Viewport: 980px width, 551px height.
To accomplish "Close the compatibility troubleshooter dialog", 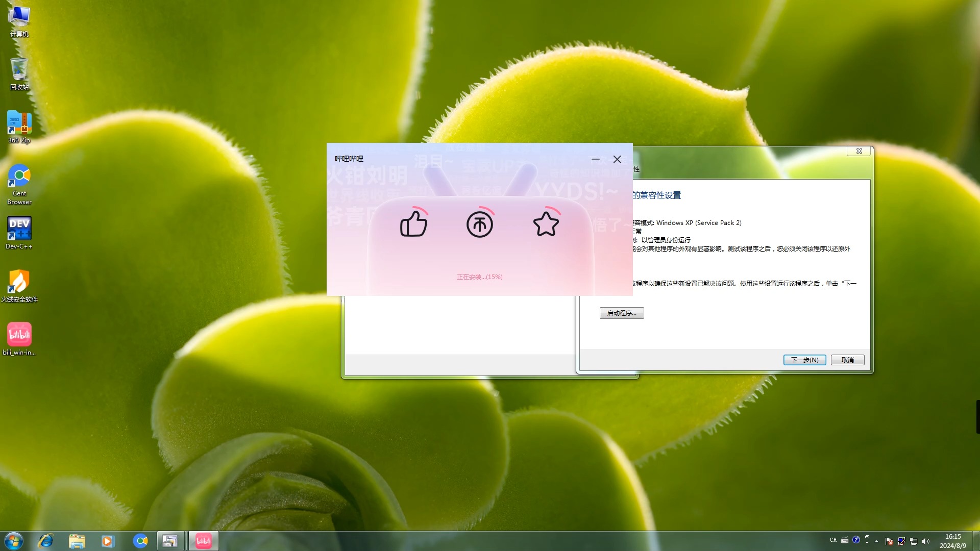I will tap(859, 151).
